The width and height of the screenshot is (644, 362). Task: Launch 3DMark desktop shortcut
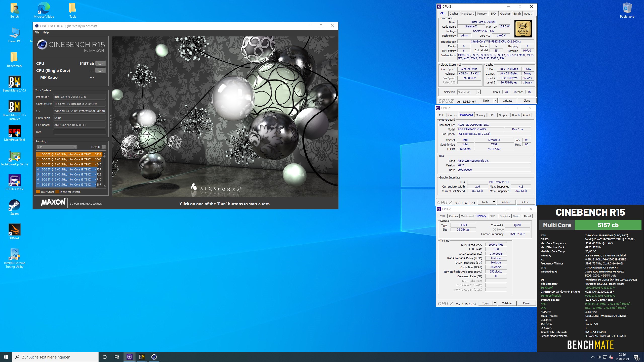[x=14, y=232]
